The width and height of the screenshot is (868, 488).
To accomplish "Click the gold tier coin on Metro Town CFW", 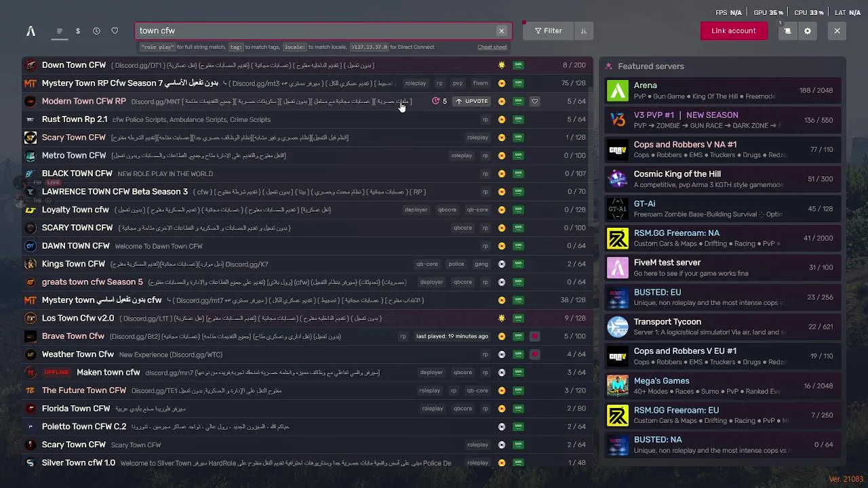I will (x=502, y=156).
